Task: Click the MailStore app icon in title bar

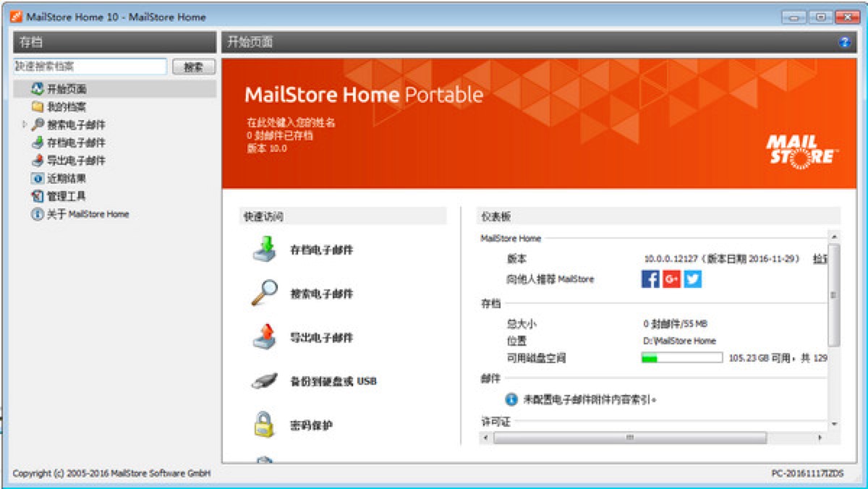Action: [16, 17]
